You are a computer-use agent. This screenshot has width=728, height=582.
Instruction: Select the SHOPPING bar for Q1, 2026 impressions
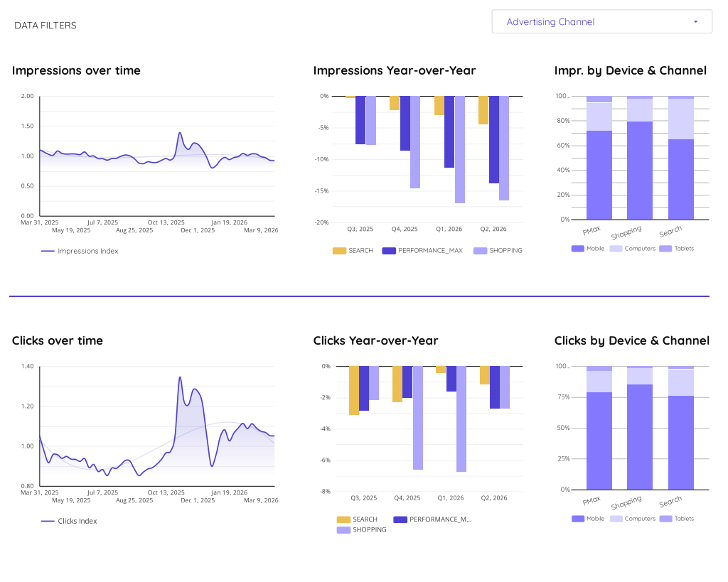point(460,149)
